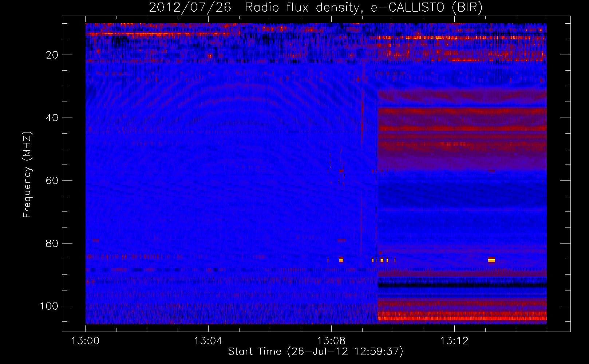589x364 pixels.
Task: Click the date '2012/07/26' in the title
Action: point(190,8)
